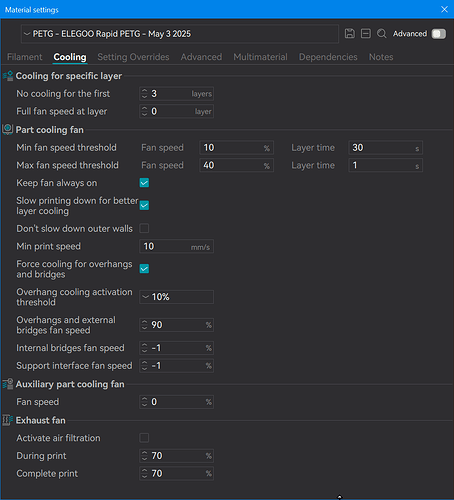Viewport: 454px width, 500px height.
Task: Uncheck Keep fan always on
Action: coord(144,183)
